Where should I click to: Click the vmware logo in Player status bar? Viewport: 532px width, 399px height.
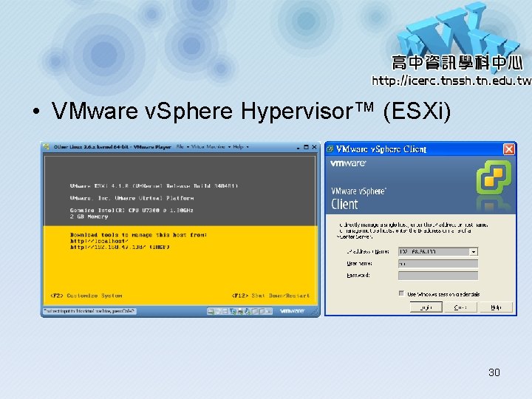pos(292,311)
